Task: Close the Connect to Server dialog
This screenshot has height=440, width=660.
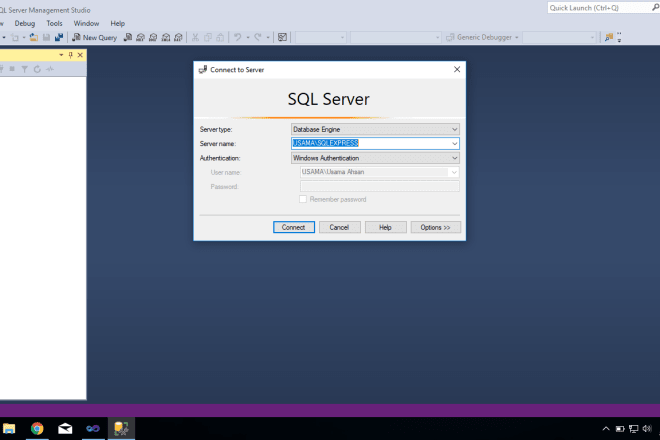Action: click(457, 69)
